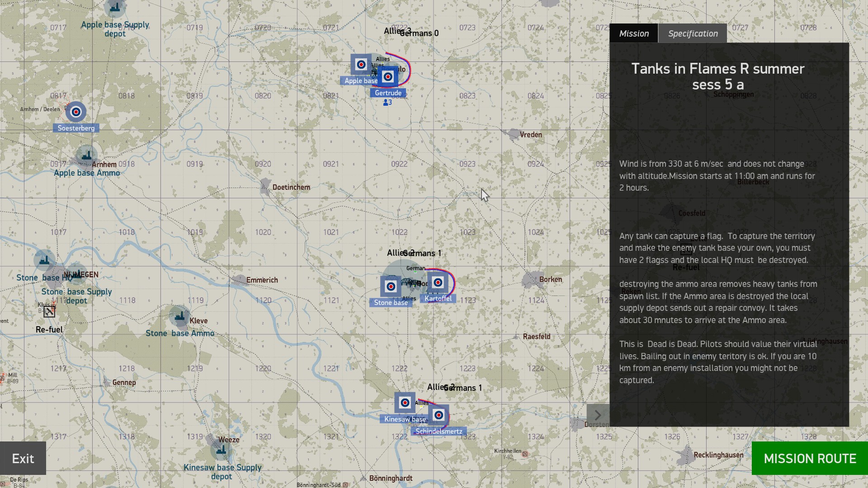Click the Apple base label
The image size is (868, 488).
[360, 81]
